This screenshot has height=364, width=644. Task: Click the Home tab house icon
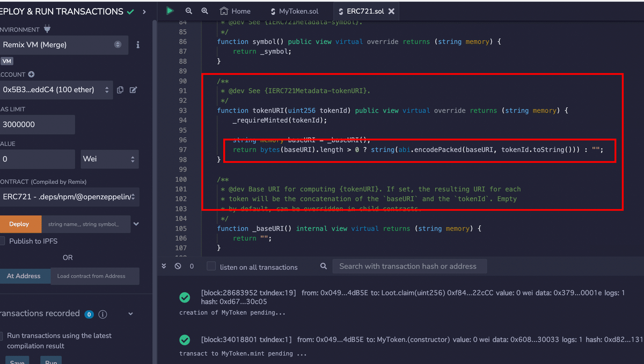pyautogui.click(x=224, y=11)
